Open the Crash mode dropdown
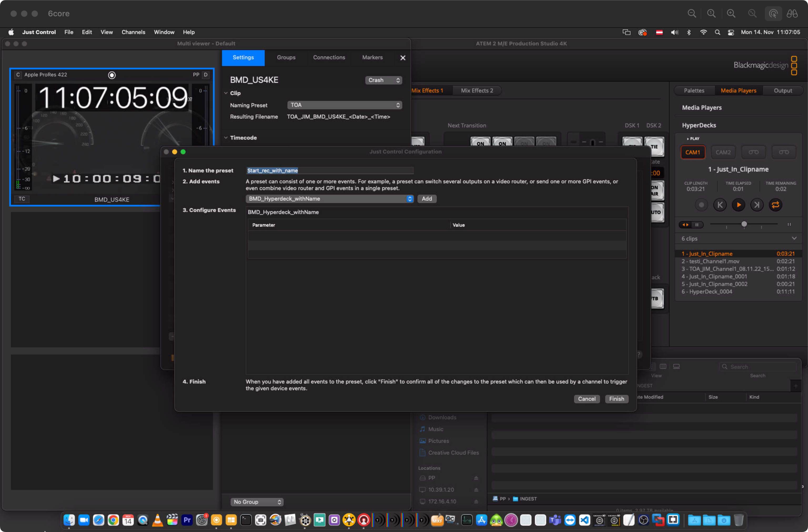 [x=383, y=80]
